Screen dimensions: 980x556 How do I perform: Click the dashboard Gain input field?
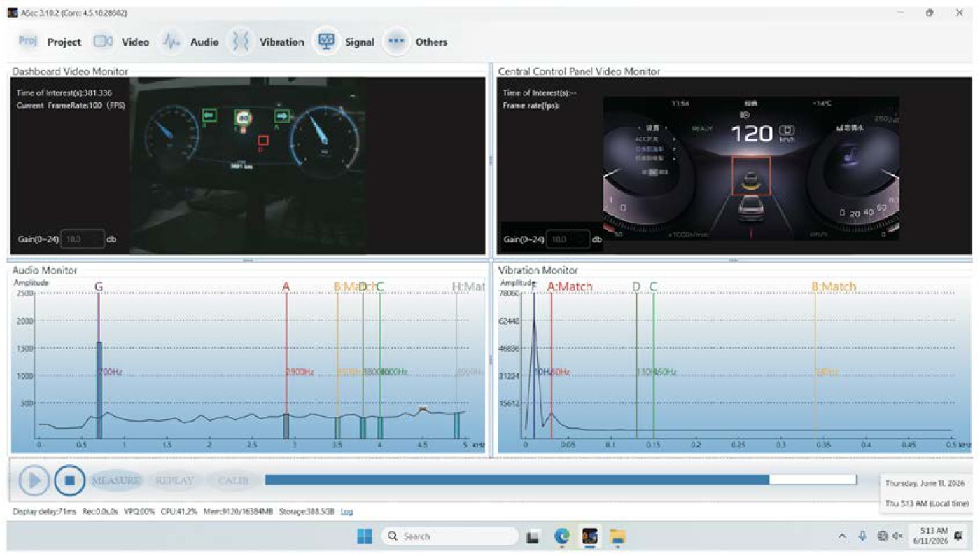point(83,239)
